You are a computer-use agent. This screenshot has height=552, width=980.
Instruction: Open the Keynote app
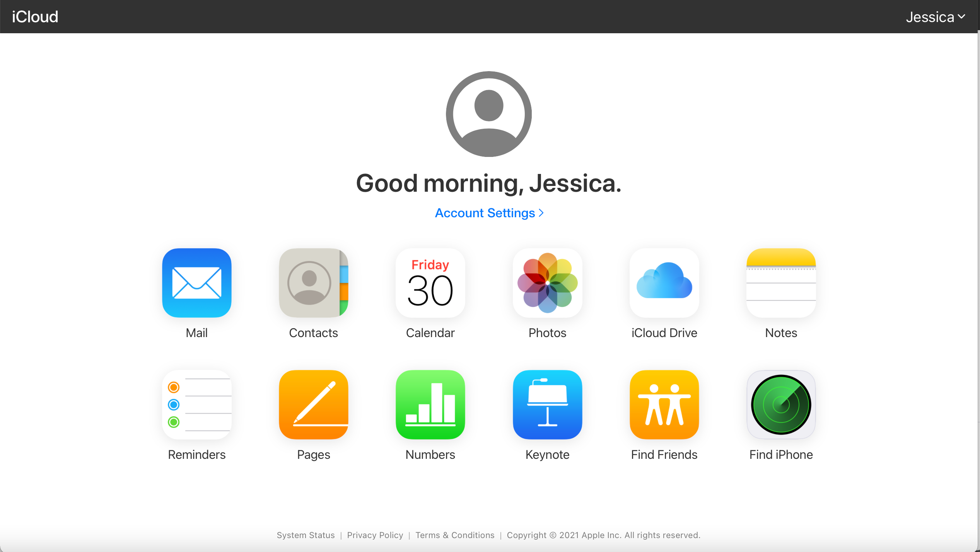coord(547,404)
